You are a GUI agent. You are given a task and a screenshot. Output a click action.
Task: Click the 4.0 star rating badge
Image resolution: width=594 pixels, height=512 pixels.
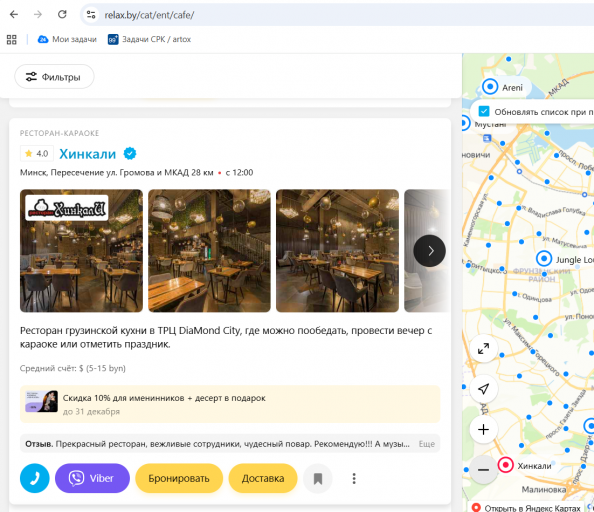pos(36,154)
